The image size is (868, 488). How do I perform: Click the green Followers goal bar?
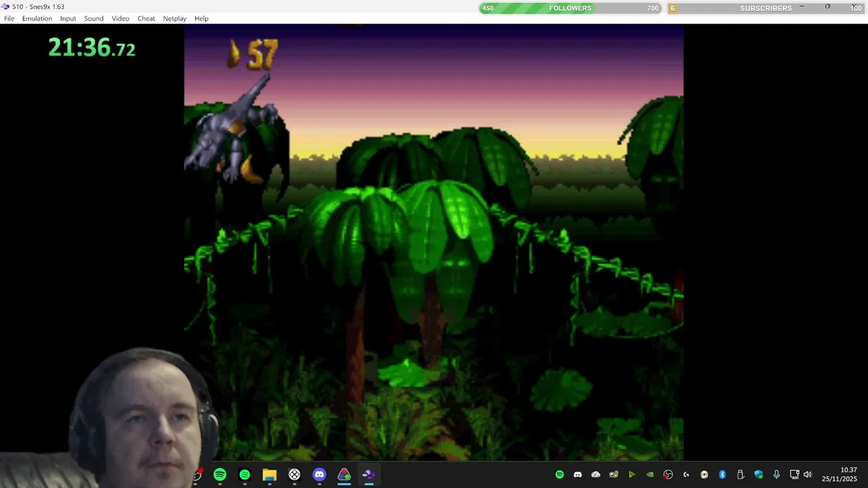570,8
